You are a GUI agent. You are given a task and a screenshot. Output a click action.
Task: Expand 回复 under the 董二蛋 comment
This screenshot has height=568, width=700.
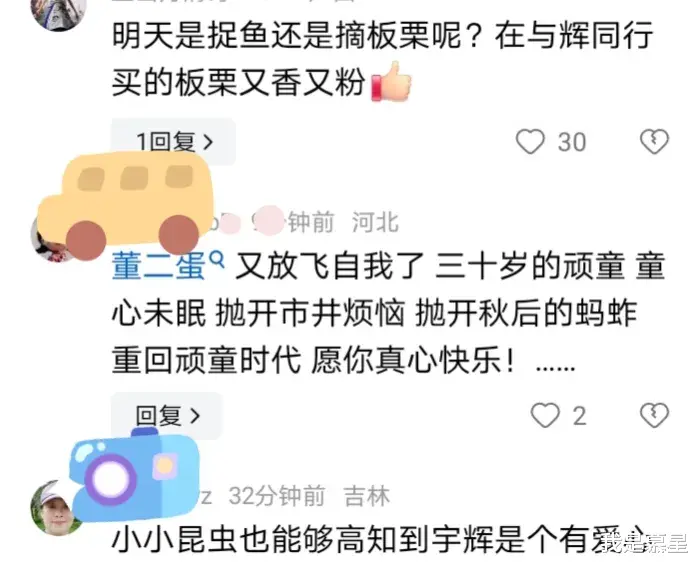point(167,415)
